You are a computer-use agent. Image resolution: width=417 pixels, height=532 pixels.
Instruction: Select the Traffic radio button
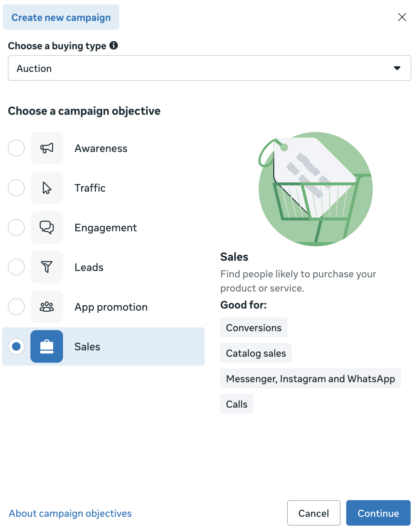pyautogui.click(x=16, y=188)
